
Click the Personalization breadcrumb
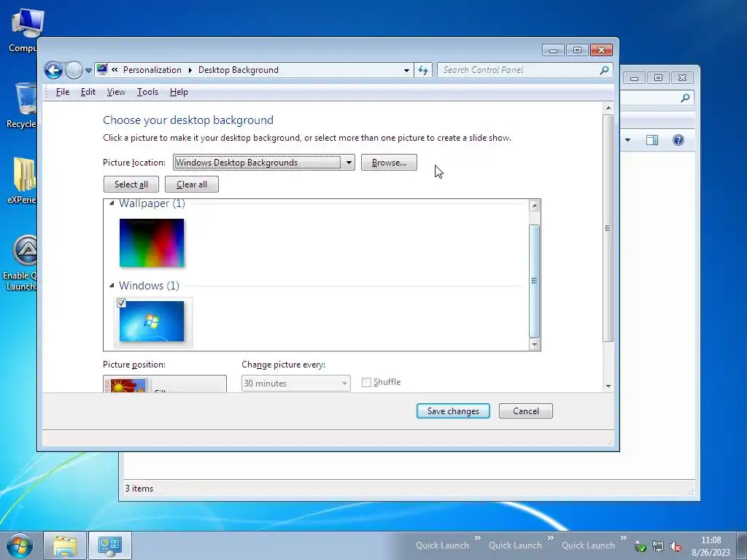click(x=152, y=70)
